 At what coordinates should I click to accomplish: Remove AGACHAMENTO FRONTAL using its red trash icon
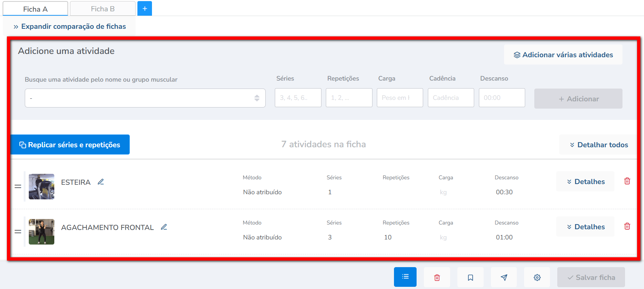pyautogui.click(x=627, y=226)
